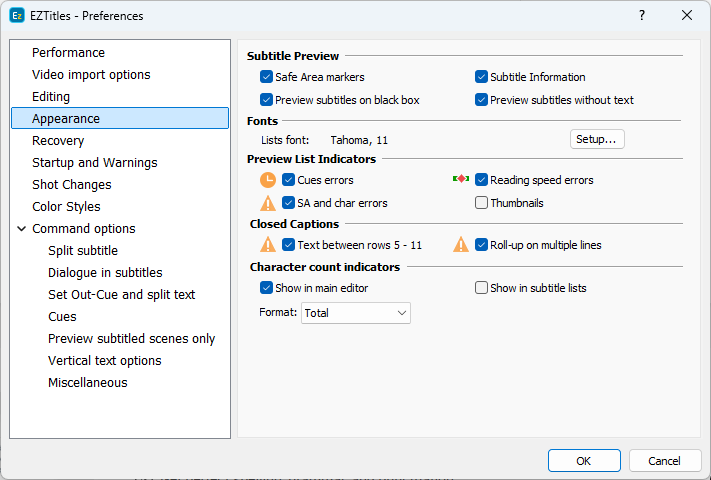711x480 pixels.
Task: Enable the Thumbnails checkbox
Action: 482,203
